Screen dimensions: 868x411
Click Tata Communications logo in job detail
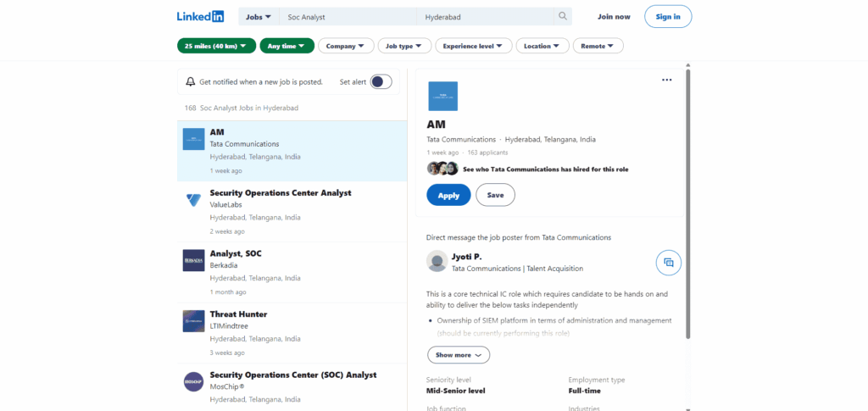tap(442, 97)
